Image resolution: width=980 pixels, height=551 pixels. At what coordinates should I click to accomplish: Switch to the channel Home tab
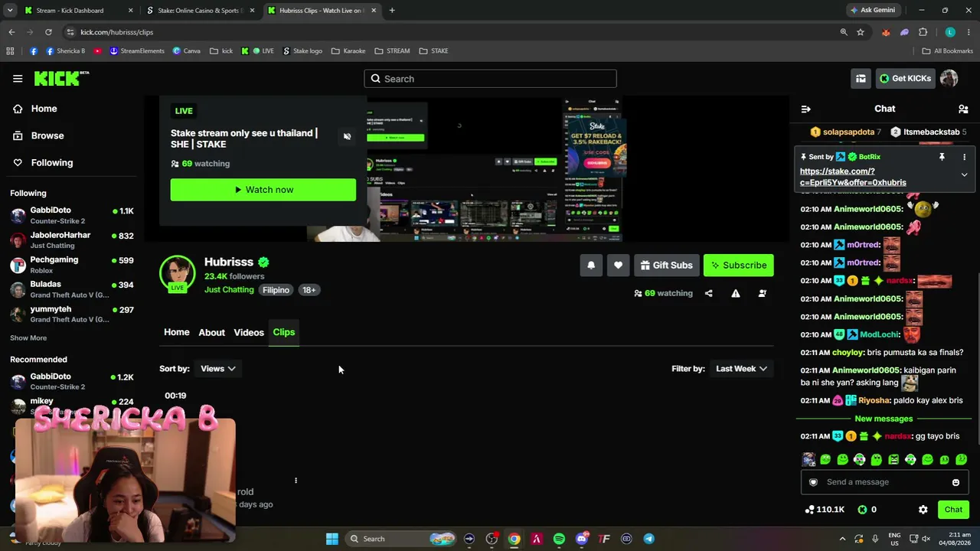coord(176,332)
